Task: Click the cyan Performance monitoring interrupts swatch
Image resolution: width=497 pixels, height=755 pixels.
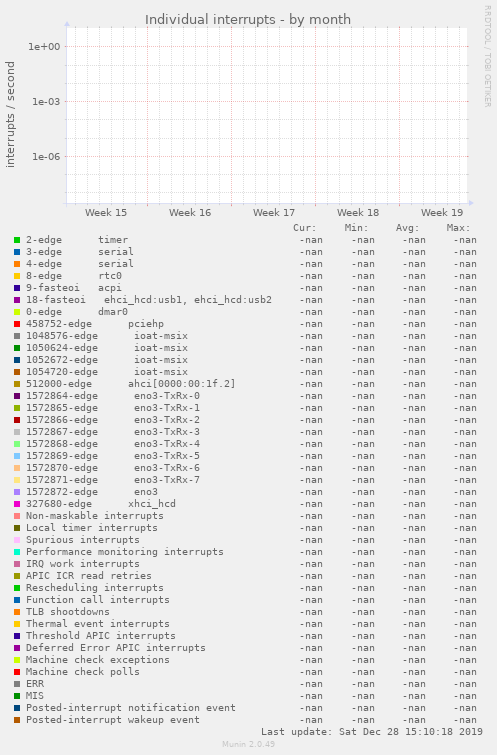Action: pos(17,552)
